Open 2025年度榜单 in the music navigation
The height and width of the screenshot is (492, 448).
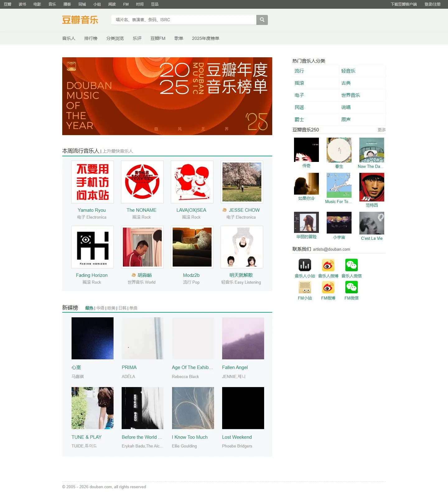click(x=206, y=38)
